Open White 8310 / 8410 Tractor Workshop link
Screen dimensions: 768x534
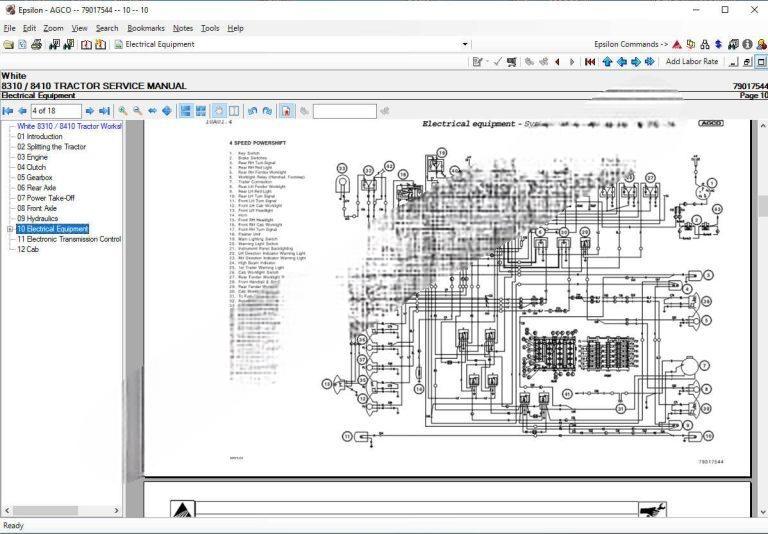click(x=68, y=126)
